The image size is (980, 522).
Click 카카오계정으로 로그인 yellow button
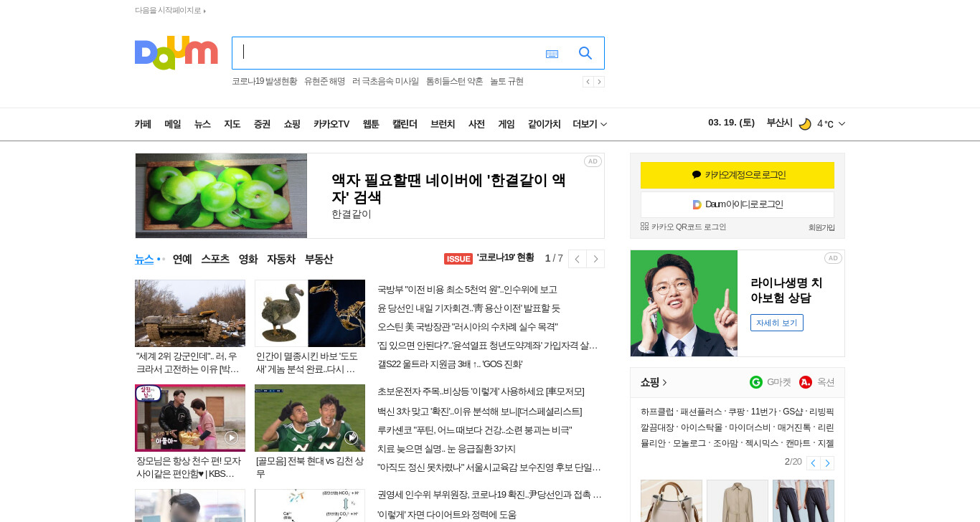pyautogui.click(x=738, y=175)
